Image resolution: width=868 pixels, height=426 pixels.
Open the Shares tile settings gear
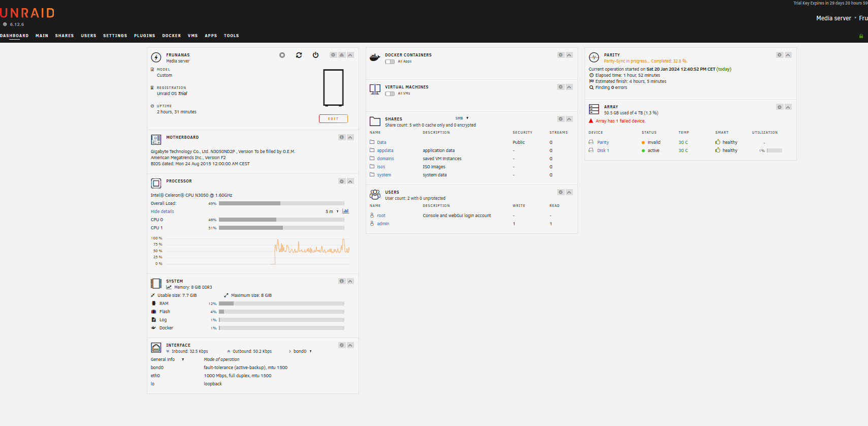[561, 119]
